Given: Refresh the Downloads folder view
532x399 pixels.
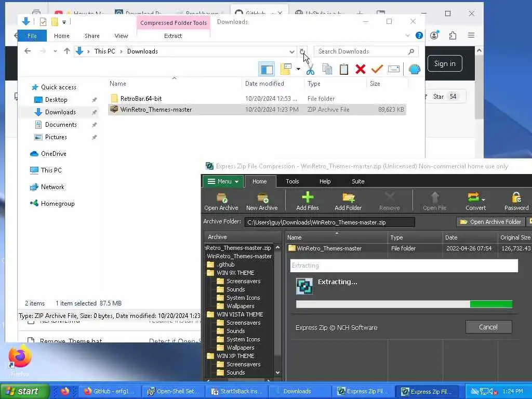Looking at the screenshot, I should 302,51.
